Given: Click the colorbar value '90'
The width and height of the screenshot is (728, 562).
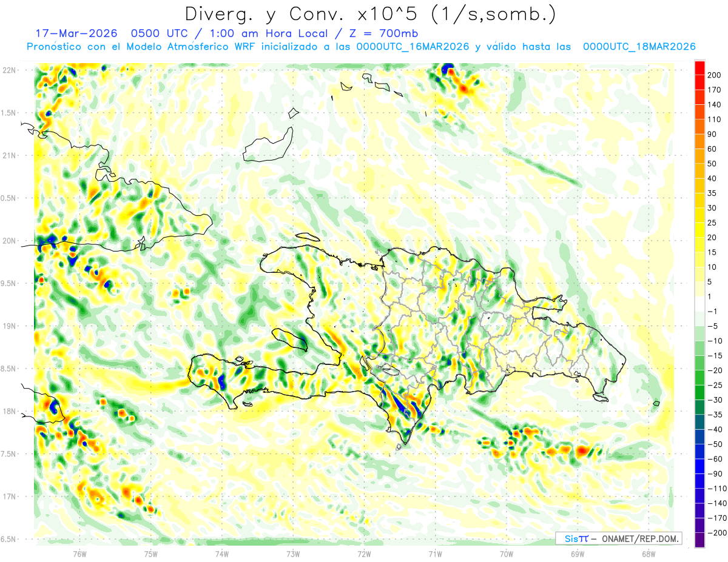Looking at the screenshot, I should coord(712,135).
